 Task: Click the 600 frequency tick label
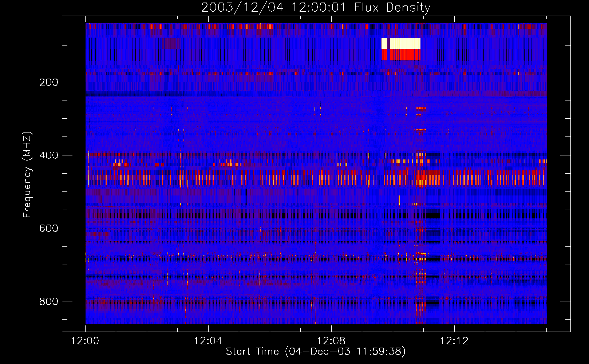coord(49,228)
